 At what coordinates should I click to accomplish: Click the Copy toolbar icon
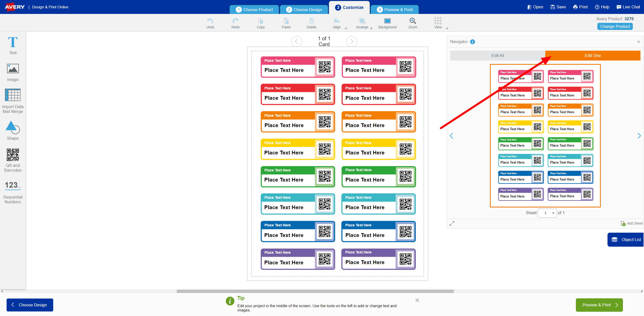click(x=261, y=23)
